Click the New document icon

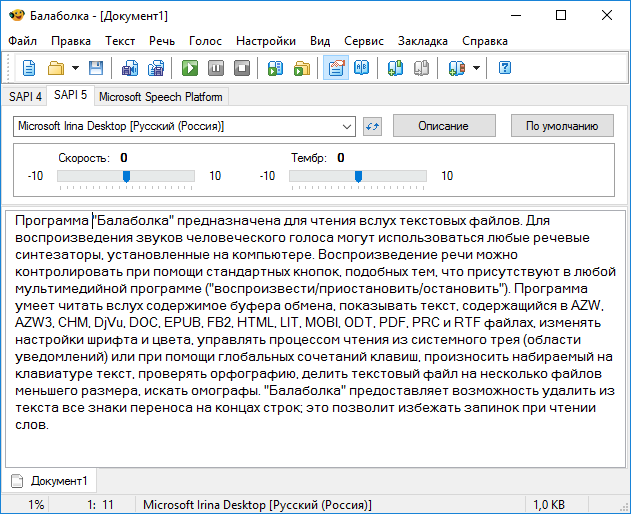(29, 68)
